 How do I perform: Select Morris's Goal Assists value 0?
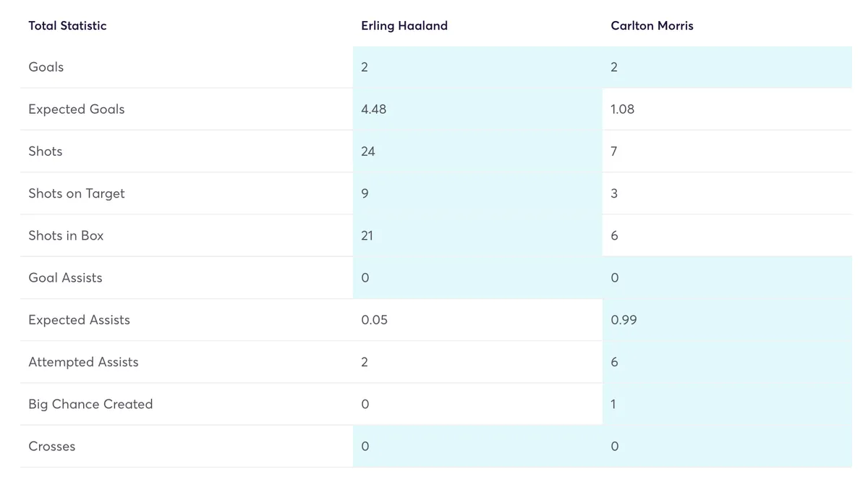click(615, 277)
